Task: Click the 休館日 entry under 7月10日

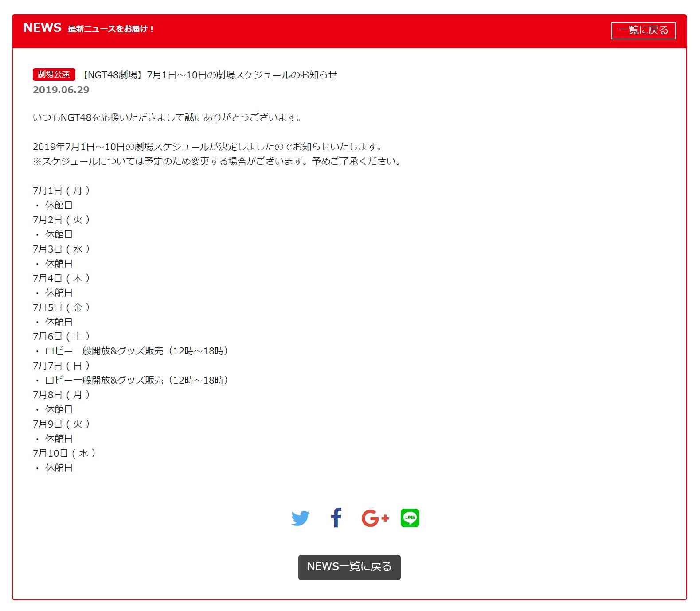Action: pos(59,468)
